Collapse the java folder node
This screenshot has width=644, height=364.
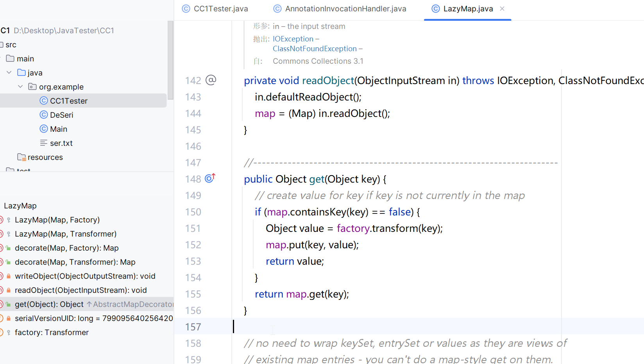point(9,73)
